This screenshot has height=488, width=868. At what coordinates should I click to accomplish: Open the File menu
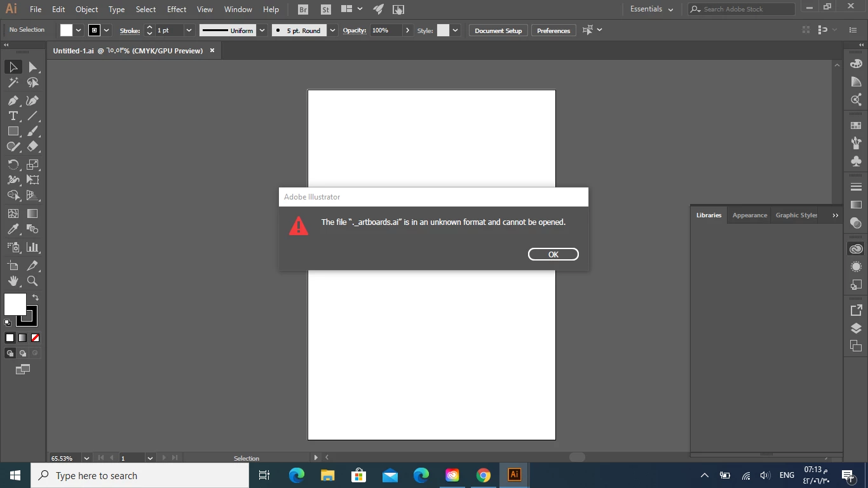coord(36,10)
